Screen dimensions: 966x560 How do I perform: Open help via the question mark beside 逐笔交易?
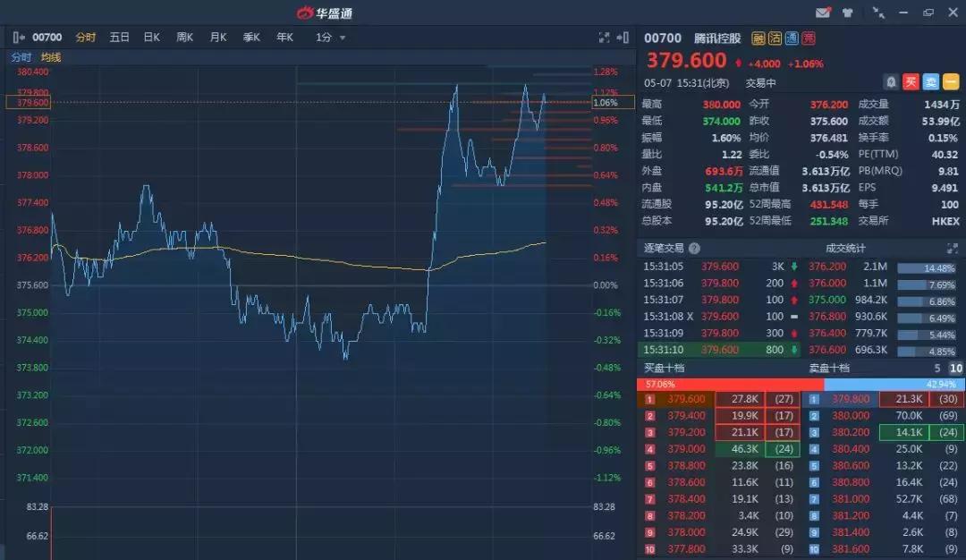click(x=696, y=248)
